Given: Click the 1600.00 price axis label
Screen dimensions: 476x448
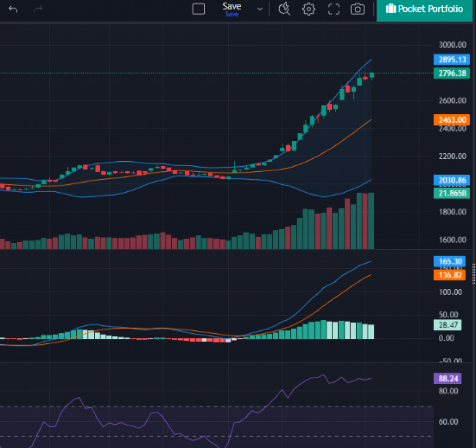Looking at the screenshot, I should 452,240.
